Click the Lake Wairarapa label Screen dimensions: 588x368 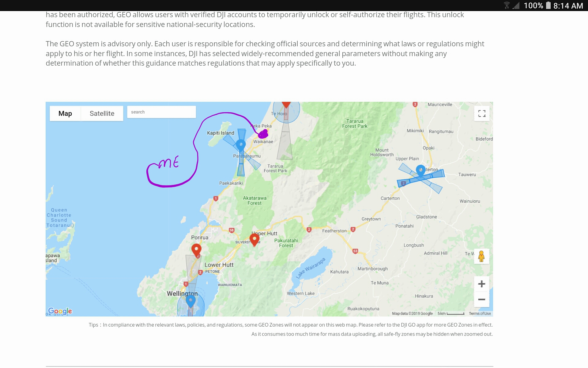tap(311, 268)
